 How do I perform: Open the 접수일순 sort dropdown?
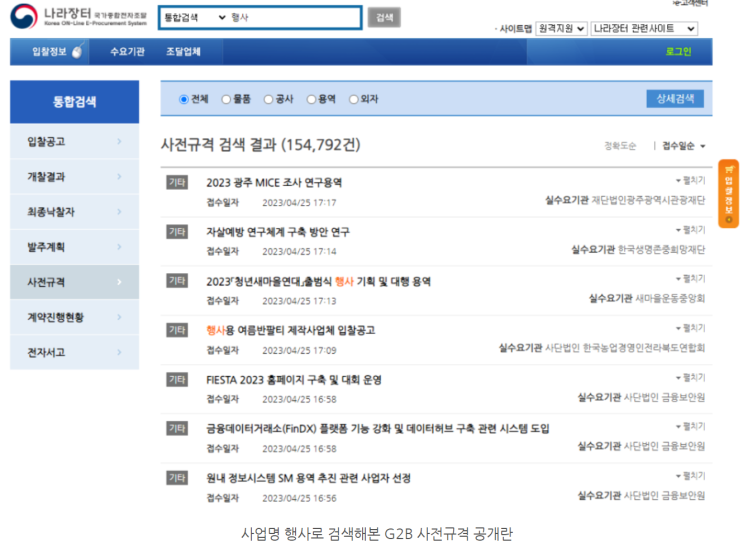[683, 146]
